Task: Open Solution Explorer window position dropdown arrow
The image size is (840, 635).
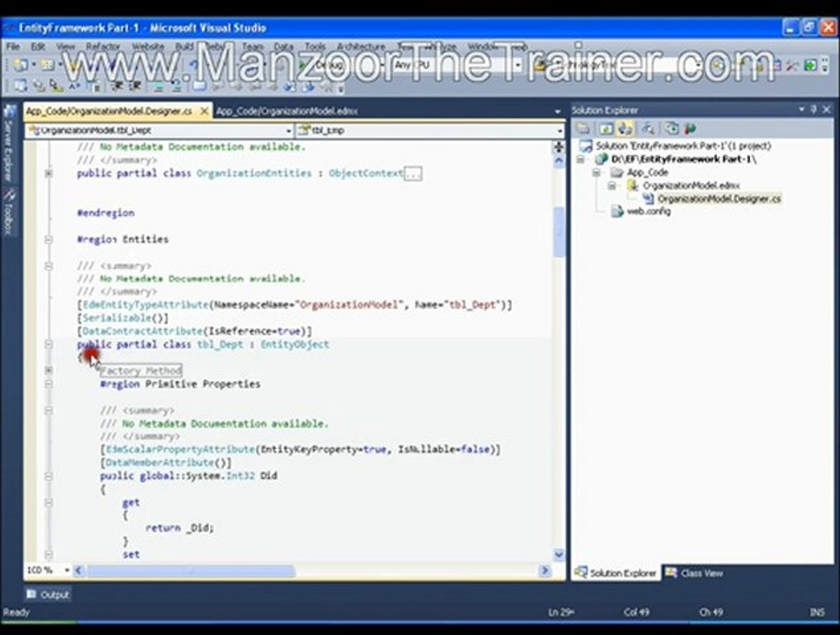Action: pyautogui.click(x=801, y=109)
